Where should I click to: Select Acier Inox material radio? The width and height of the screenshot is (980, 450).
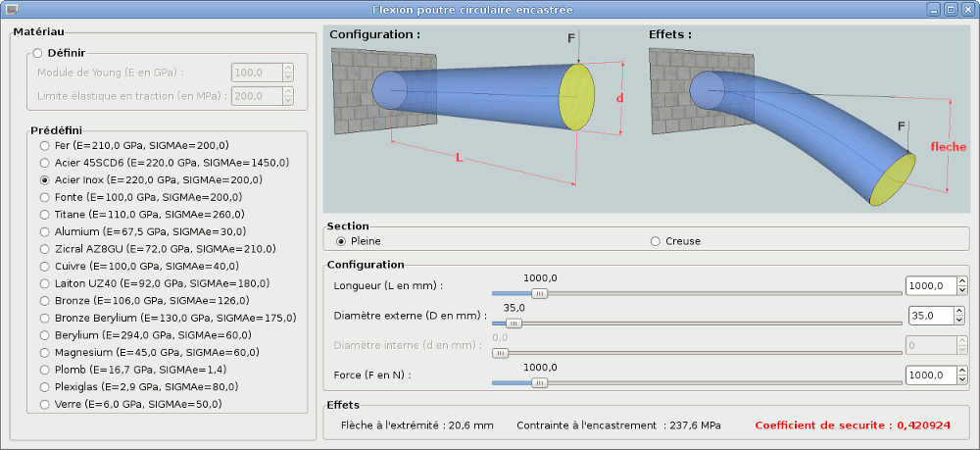coord(44,180)
